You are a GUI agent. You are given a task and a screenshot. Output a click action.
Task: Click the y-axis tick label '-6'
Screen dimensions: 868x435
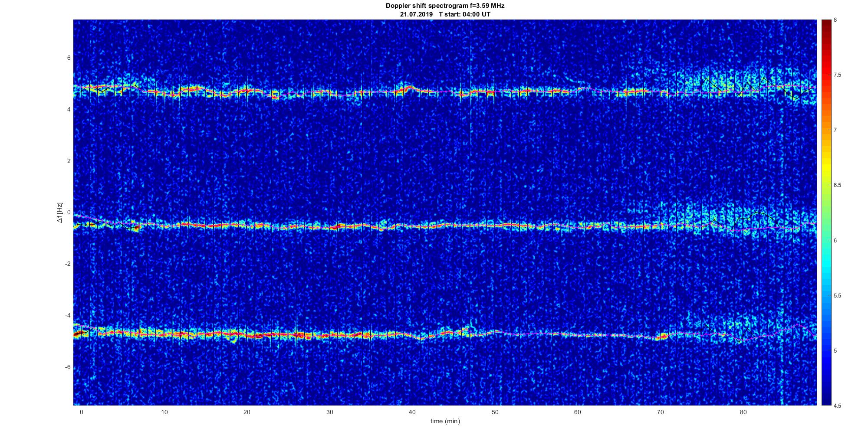[68, 367]
